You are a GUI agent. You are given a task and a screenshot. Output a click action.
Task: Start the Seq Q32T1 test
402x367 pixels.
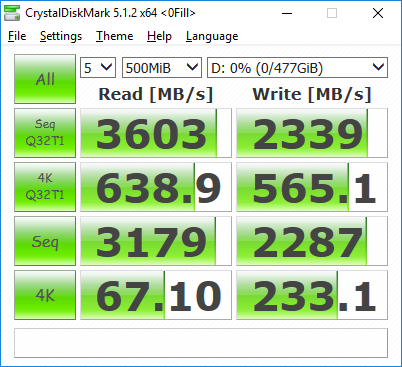pyautogui.click(x=45, y=133)
